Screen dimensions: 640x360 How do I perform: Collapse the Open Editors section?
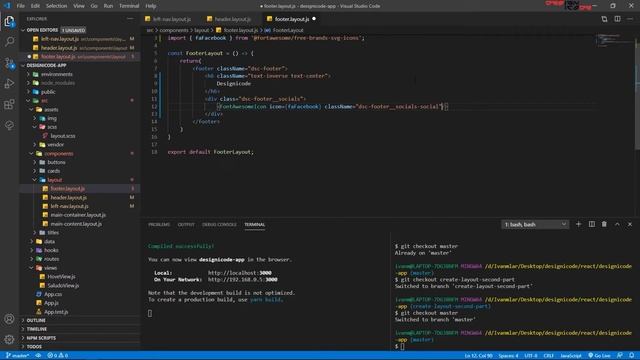click(42, 30)
